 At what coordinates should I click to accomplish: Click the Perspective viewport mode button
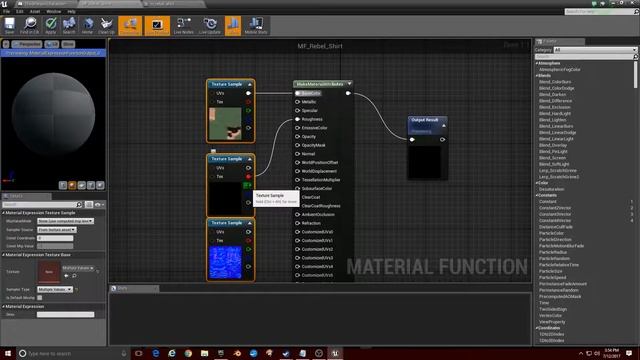pos(27,44)
